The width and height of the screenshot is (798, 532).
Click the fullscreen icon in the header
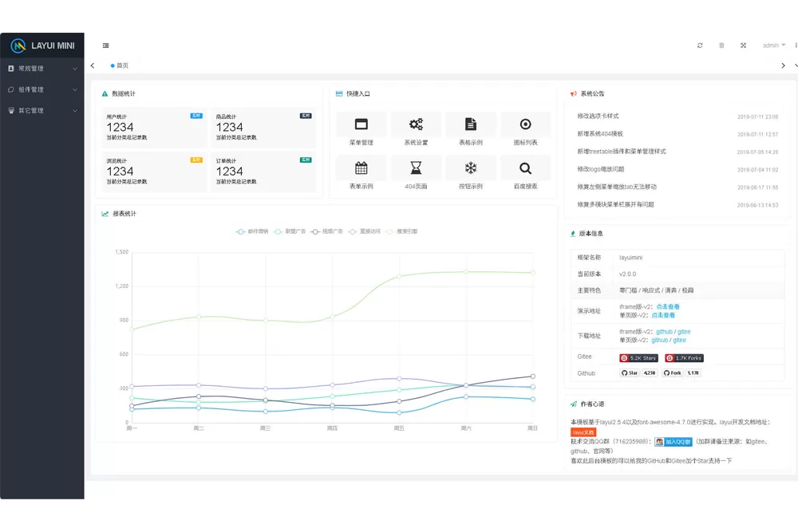pos(743,45)
